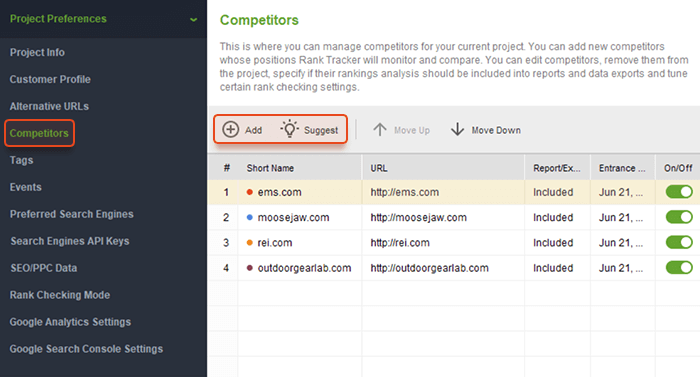Click the orange dot beside rei.com
This screenshot has width=700, height=377.
[x=250, y=243]
